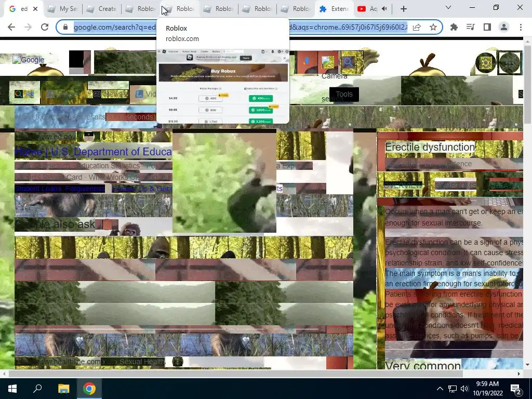Open the media controls toolbar icon
Viewport: 532px width, 399px height.
471,27
